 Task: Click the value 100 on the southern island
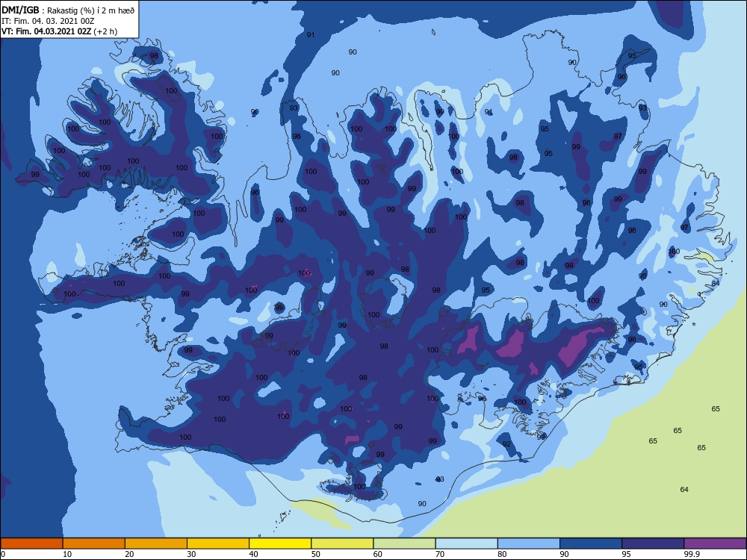tap(360, 486)
